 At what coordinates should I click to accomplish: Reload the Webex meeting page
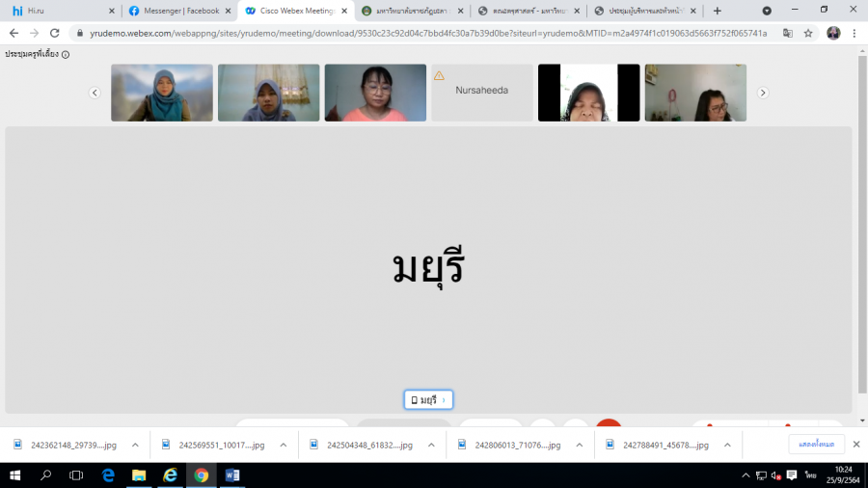55,32
